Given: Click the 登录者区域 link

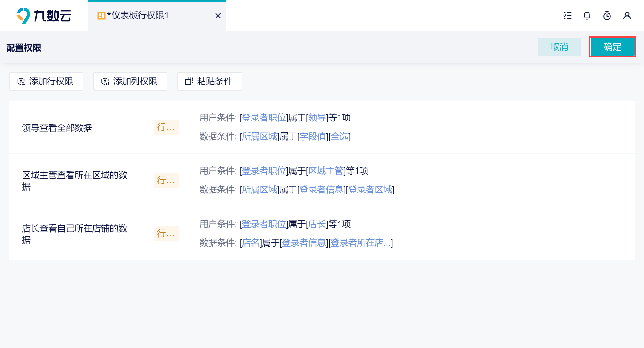Looking at the screenshot, I should pos(370,190).
